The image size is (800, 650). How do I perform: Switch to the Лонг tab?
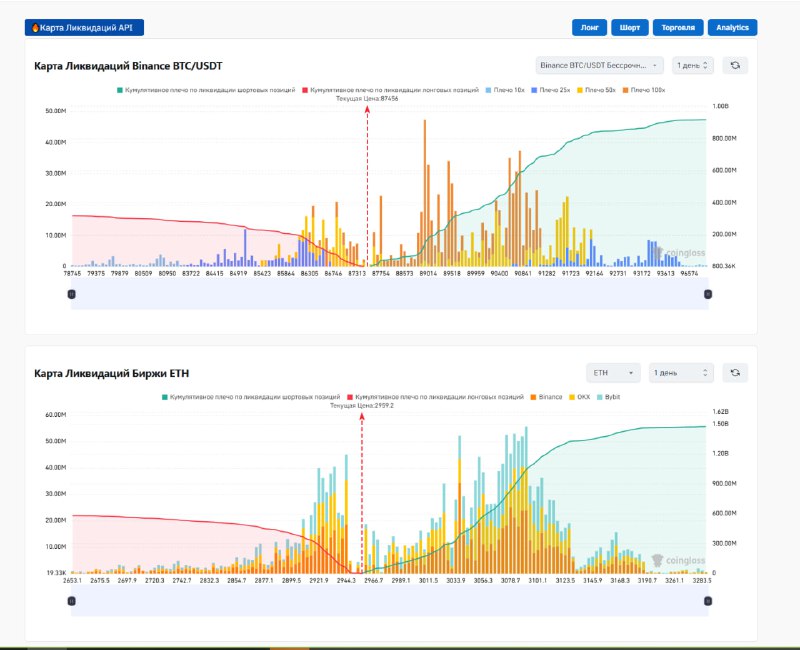click(590, 27)
